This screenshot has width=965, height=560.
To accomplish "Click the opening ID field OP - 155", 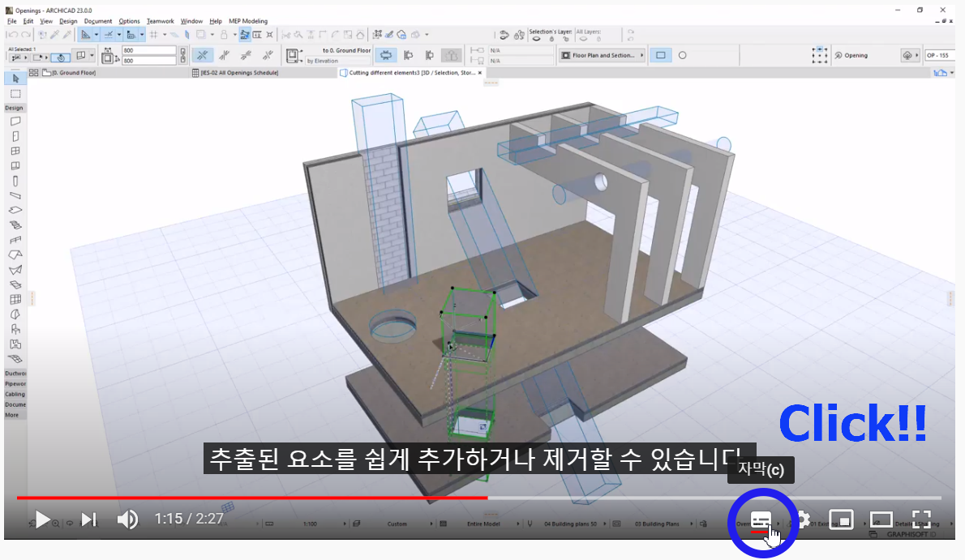I will click(x=938, y=55).
